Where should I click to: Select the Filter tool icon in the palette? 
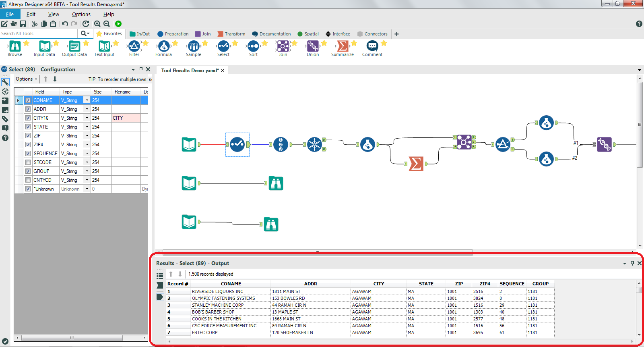coord(134,46)
